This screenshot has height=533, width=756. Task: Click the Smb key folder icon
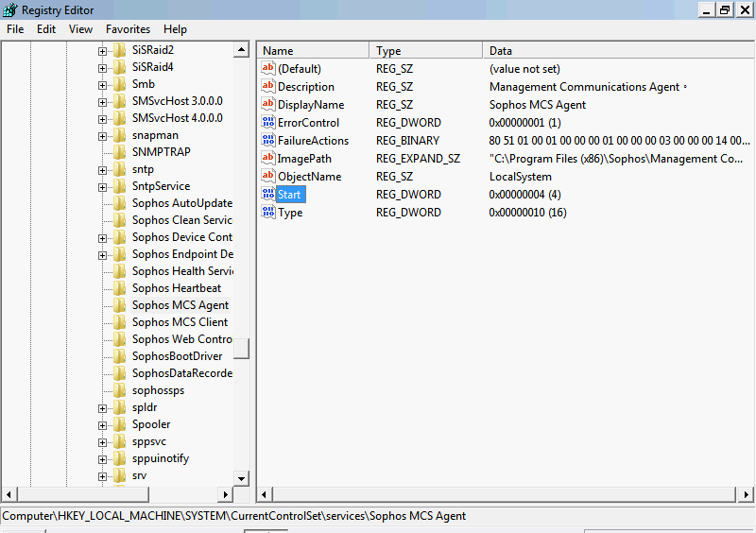120,84
